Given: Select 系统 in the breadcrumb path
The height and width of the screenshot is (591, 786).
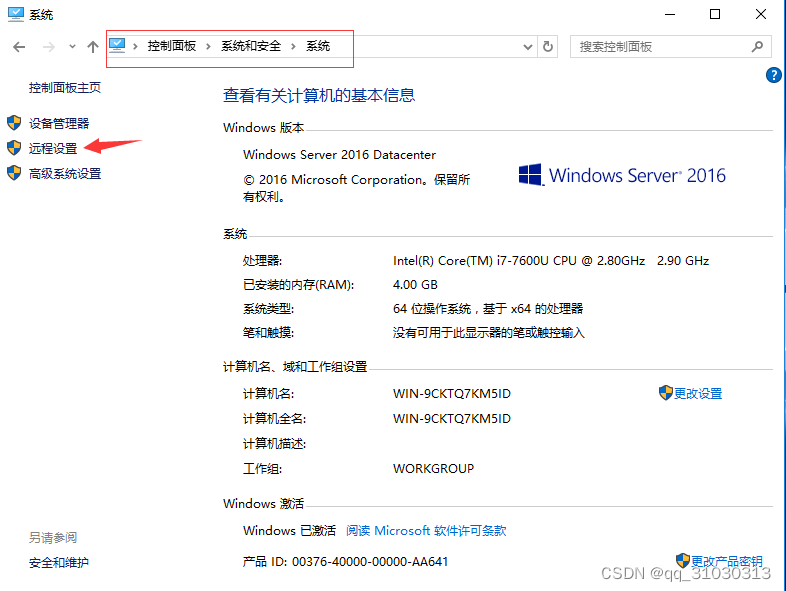Looking at the screenshot, I should tap(318, 46).
